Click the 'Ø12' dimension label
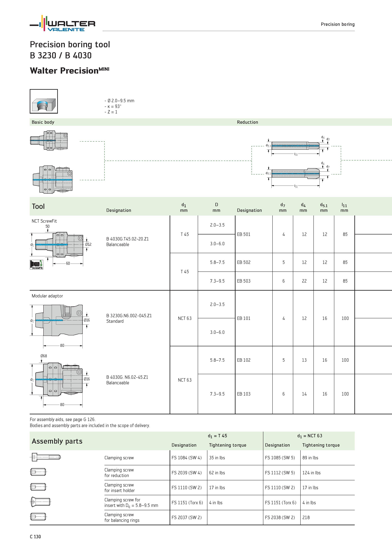The width and height of the screenshot is (392, 555). point(88,244)
